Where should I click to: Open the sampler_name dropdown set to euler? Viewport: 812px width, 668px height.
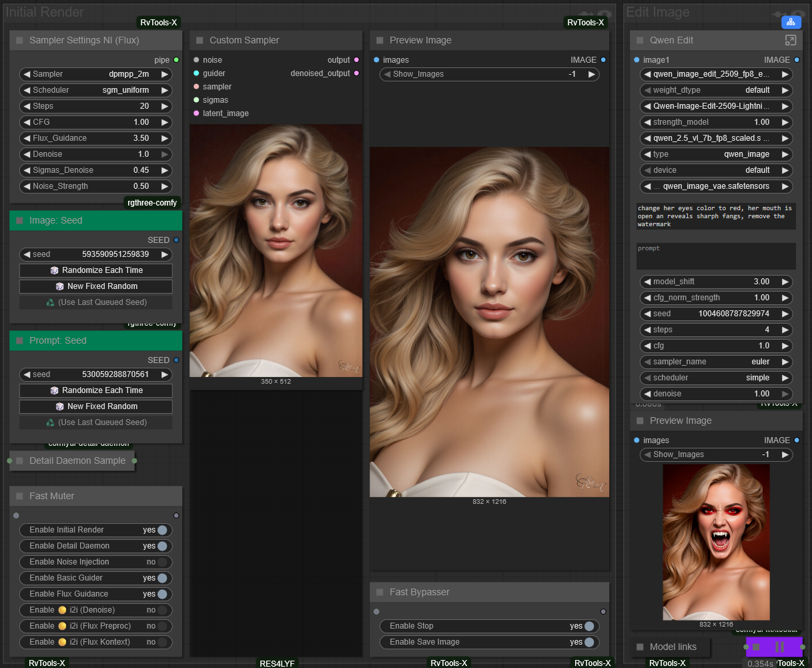tap(716, 362)
